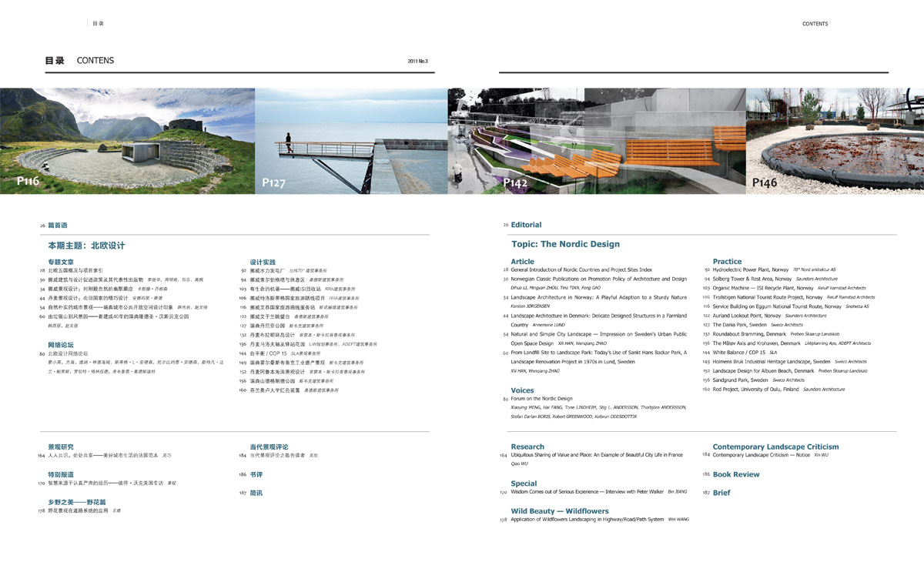This screenshot has width=924, height=572.
Task: Click the '篇首语' heading
Action: [58, 226]
